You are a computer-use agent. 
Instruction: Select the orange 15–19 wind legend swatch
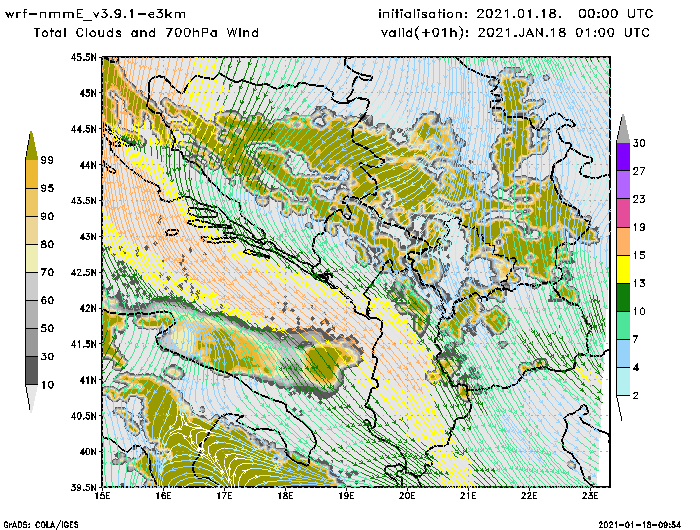point(623,241)
